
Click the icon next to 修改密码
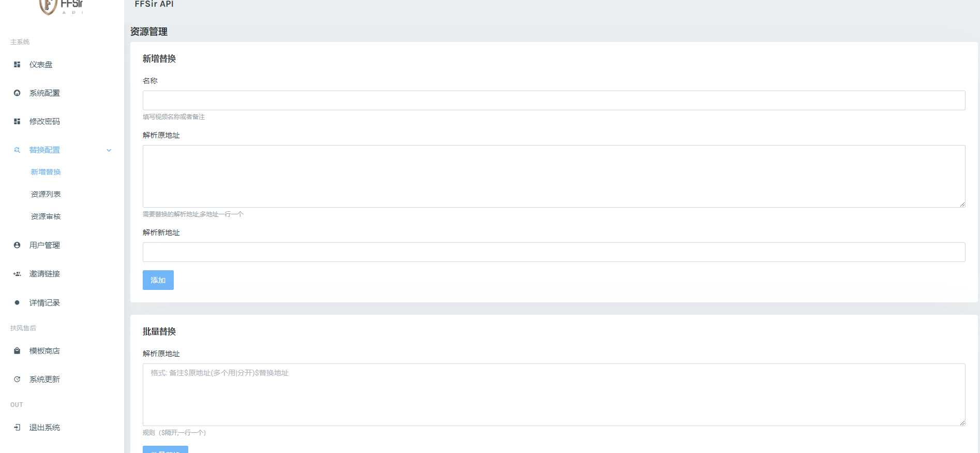(x=17, y=122)
